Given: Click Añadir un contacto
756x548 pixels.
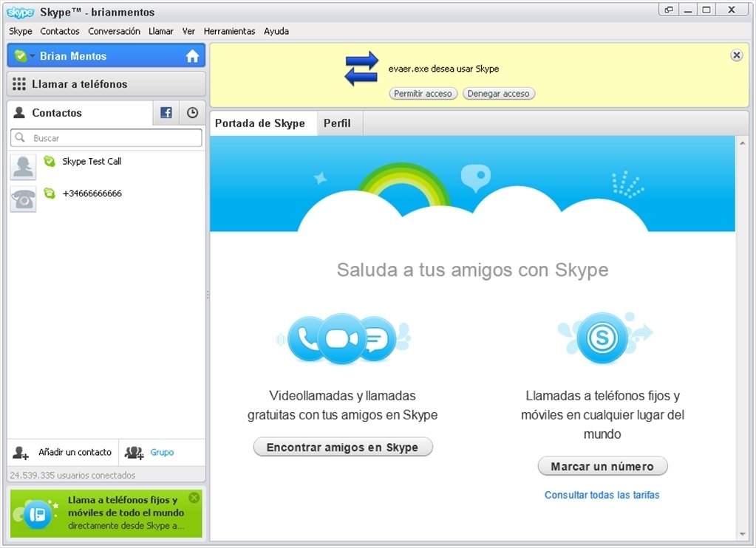Looking at the screenshot, I should pyautogui.click(x=75, y=452).
